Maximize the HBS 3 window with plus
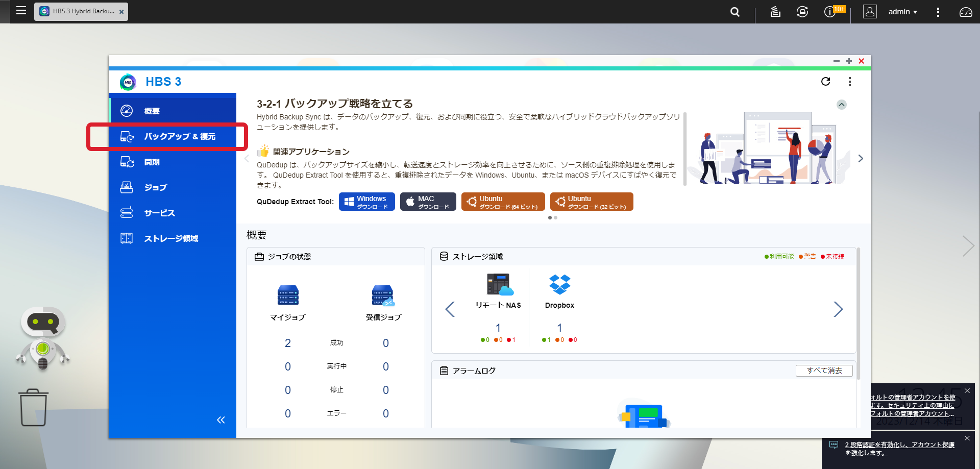This screenshot has height=469, width=980. point(849,61)
